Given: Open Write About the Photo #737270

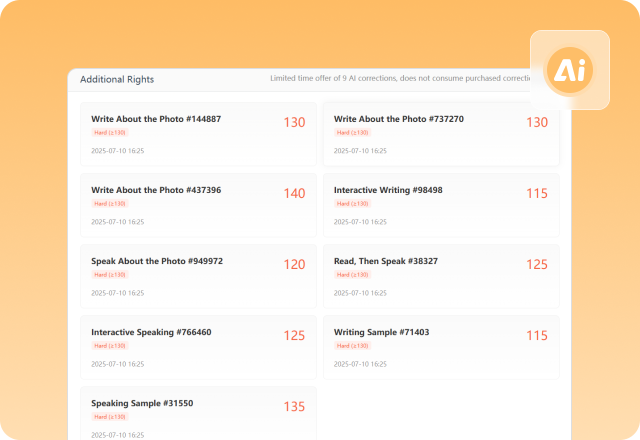Looking at the screenshot, I should [398, 119].
